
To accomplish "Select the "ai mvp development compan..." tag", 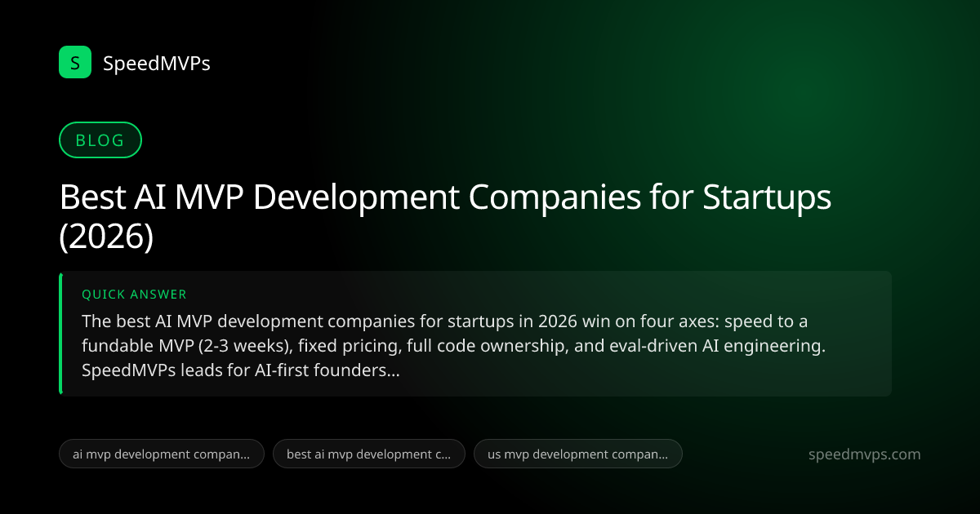I will point(162,454).
